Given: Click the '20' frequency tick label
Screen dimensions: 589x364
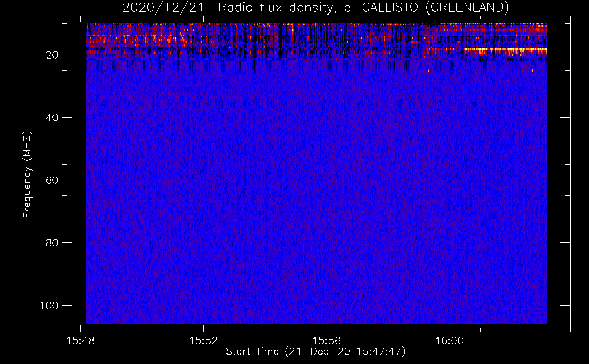Looking at the screenshot, I should pyautogui.click(x=52, y=55).
